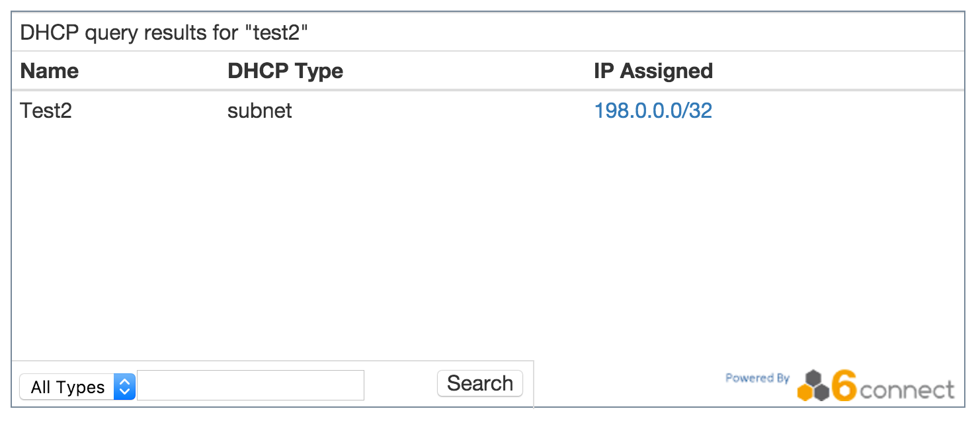Screen dimensions: 980x421
Task: Click the subnet type cell
Action: (259, 111)
